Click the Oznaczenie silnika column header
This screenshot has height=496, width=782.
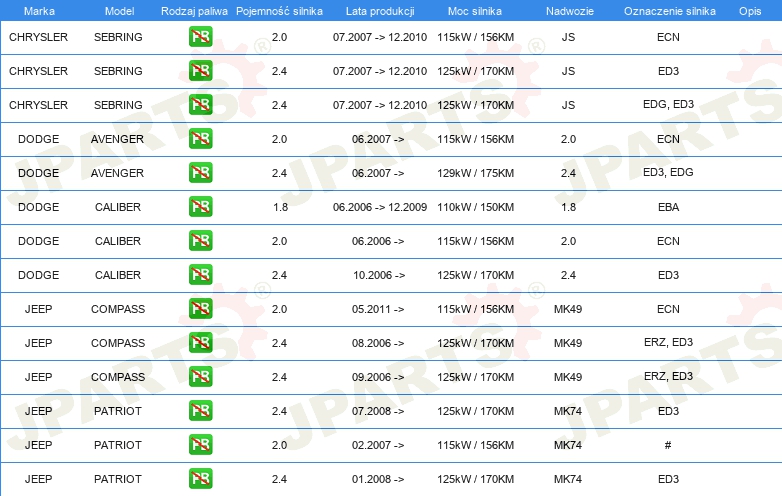[x=669, y=11]
